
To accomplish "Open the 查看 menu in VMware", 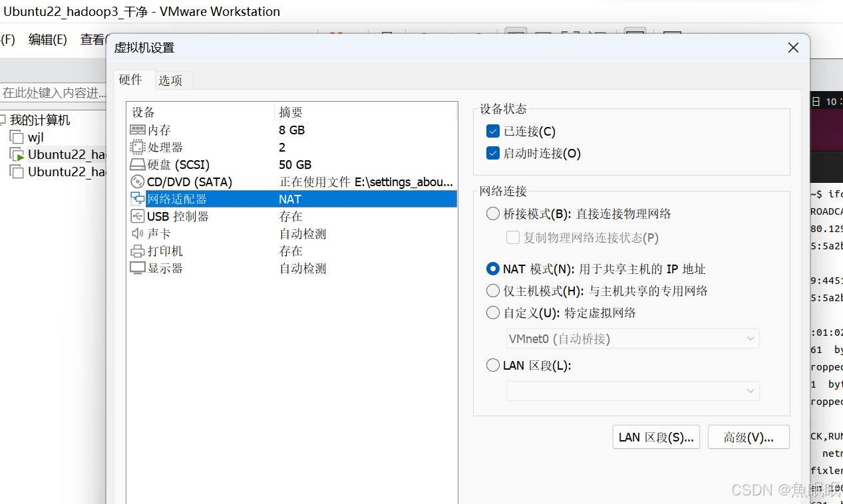I will coord(92,40).
